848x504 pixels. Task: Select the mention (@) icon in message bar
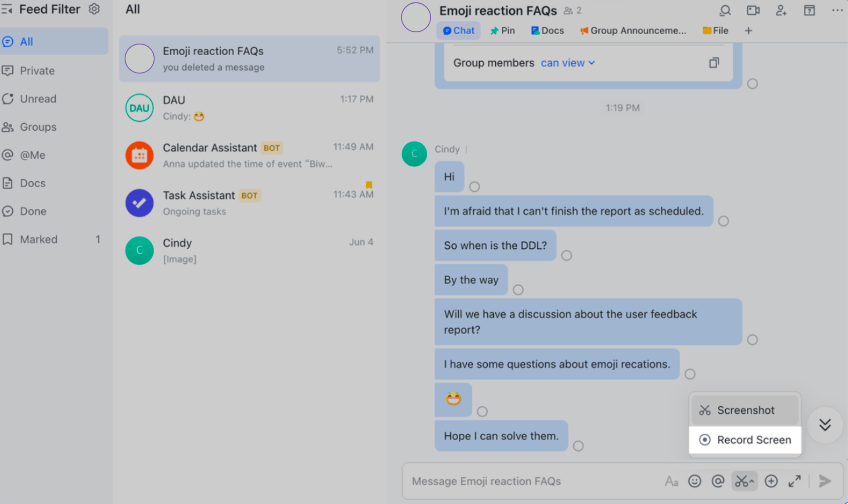click(719, 481)
